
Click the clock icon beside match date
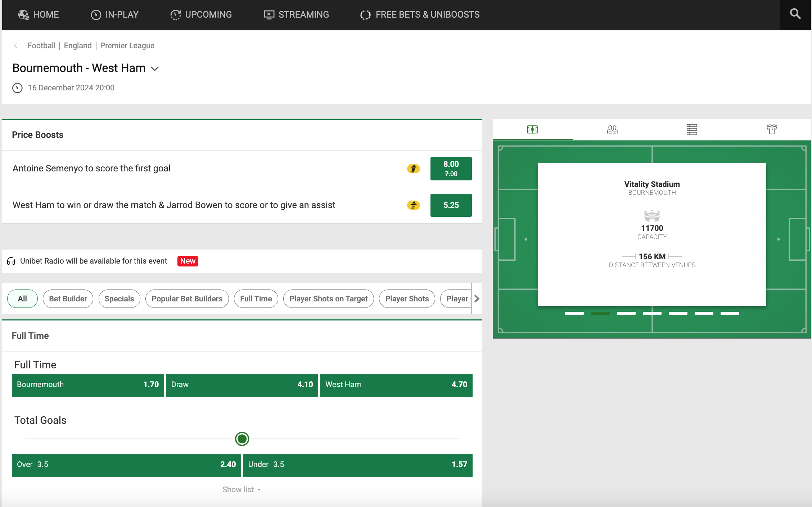17,88
